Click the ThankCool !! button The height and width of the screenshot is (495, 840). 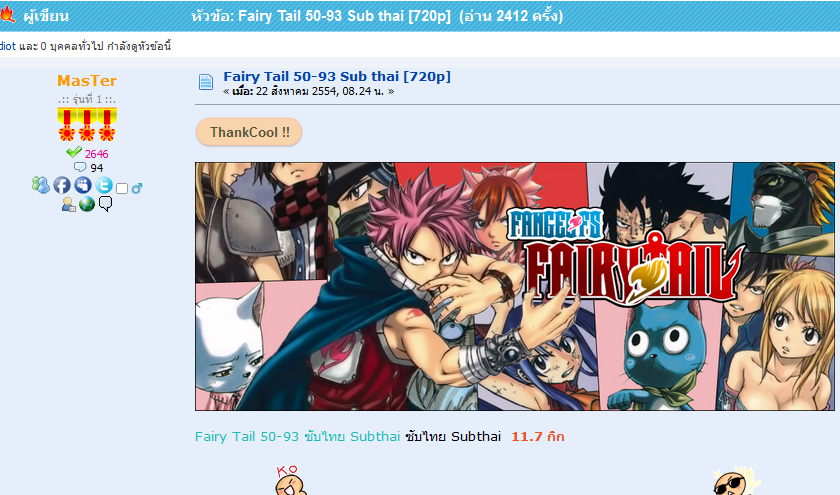[249, 132]
